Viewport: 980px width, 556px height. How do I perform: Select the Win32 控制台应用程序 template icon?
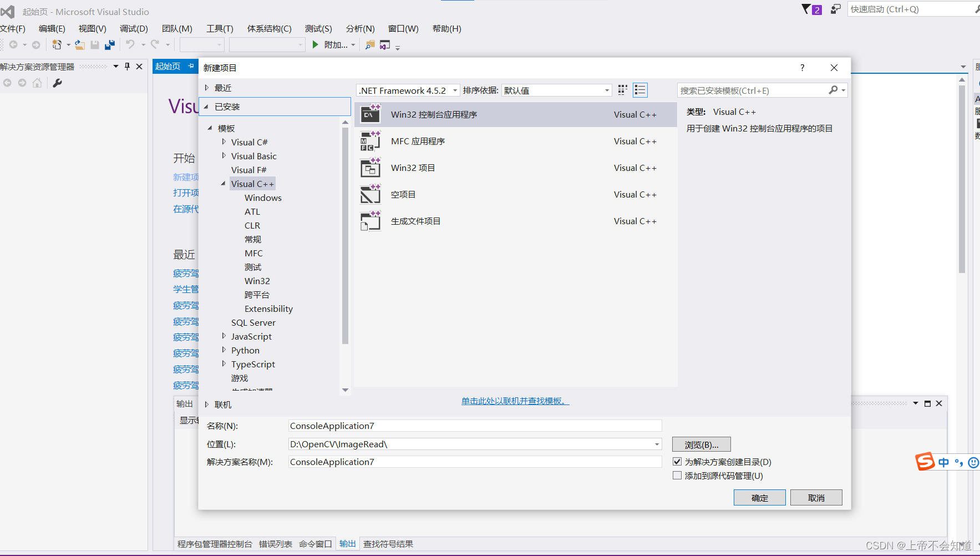[370, 114]
